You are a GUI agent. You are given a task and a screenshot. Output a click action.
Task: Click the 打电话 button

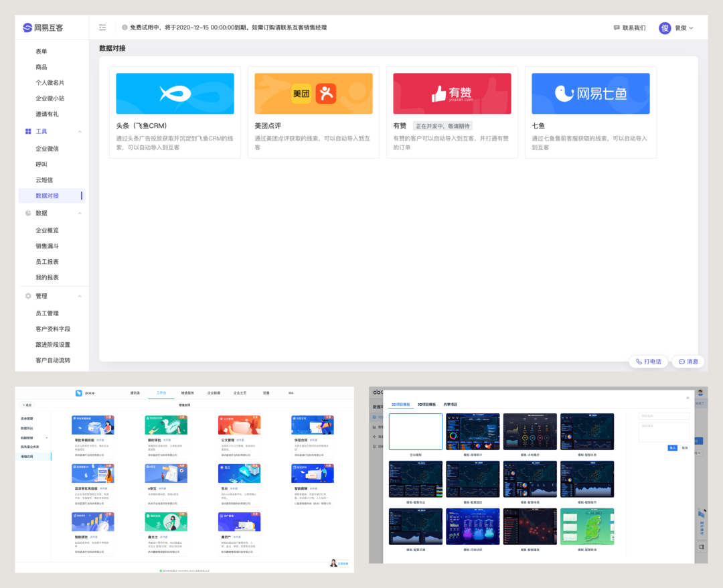649,362
